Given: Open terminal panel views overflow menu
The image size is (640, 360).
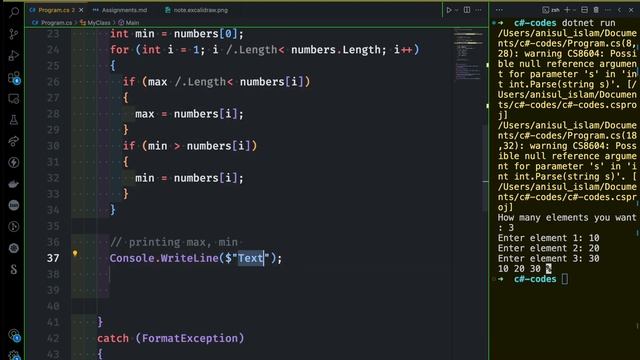Looking at the screenshot, I should (x=499, y=10).
